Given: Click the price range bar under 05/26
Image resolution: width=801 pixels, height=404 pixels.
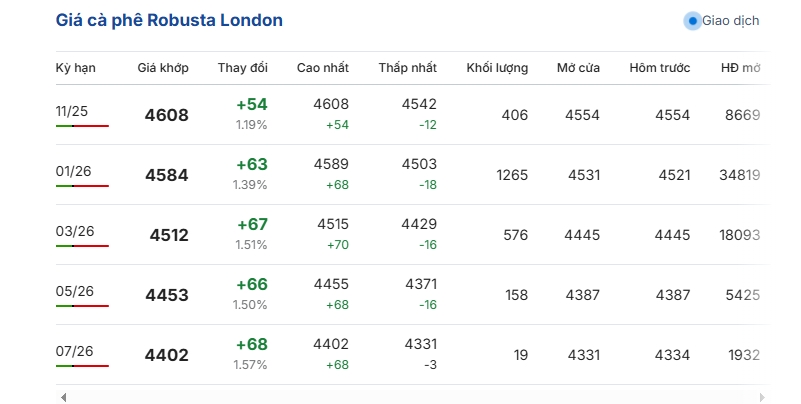Looking at the screenshot, I should coord(82,306).
